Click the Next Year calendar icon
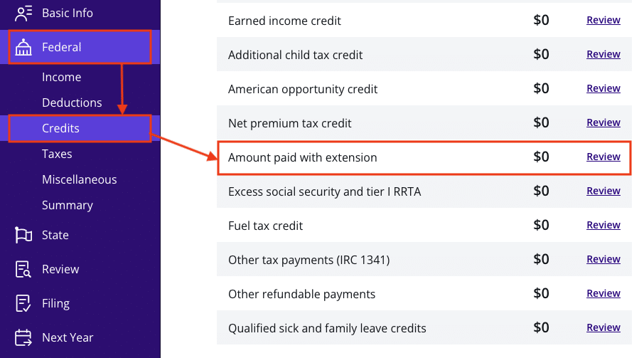This screenshot has height=358, width=644. pyautogui.click(x=23, y=337)
